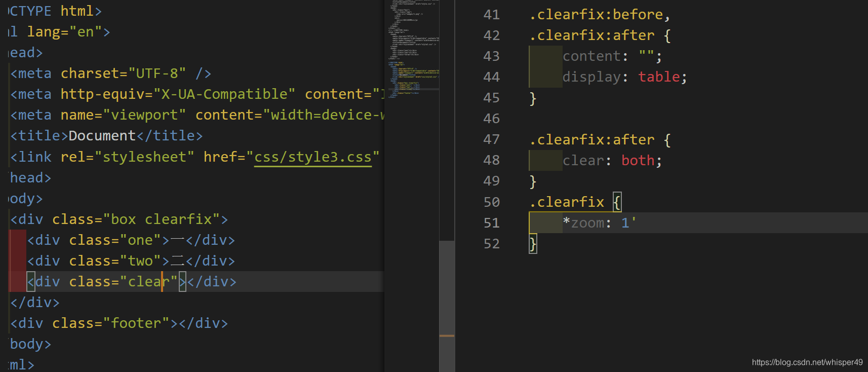The width and height of the screenshot is (868, 372).
Task: Click line number 41 in CSS editor
Action: pyautogui.click(x=491, y=15)
